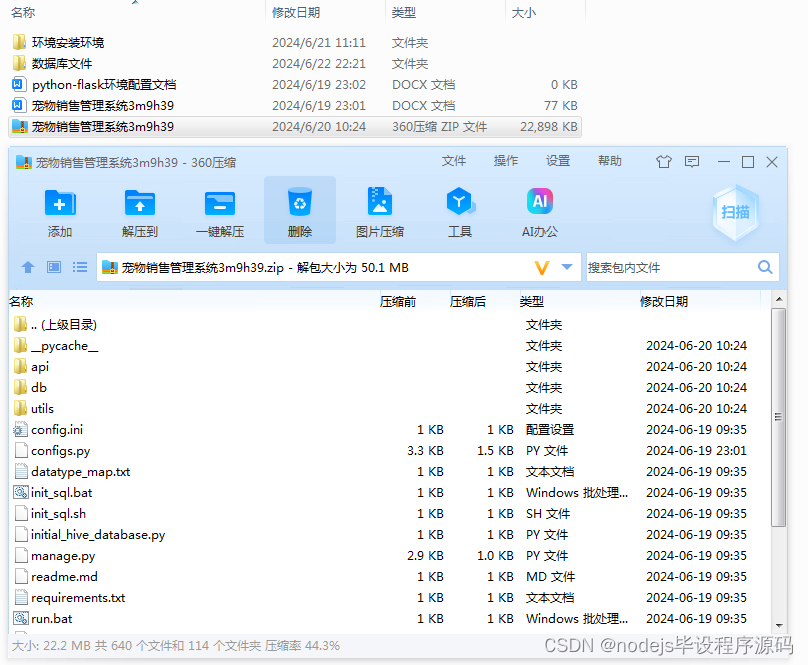Sort Explorer files by 修改日期 column header
808x665 pixels.
click(296, 12)
